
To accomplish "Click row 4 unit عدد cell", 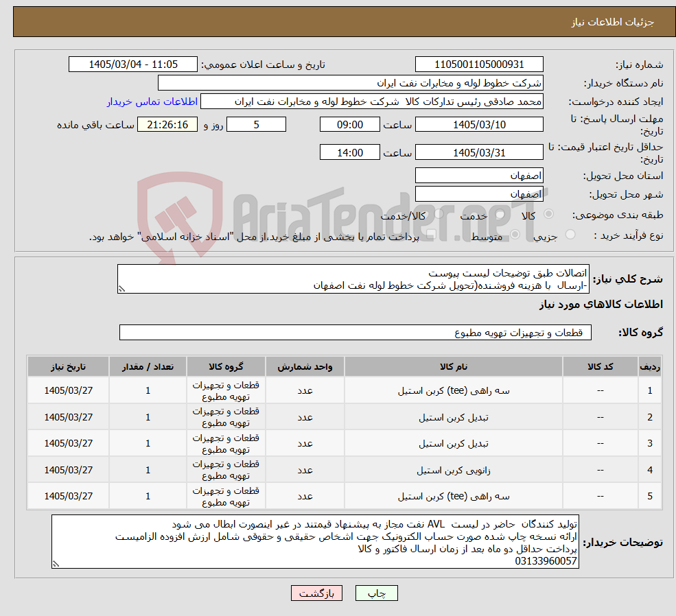I will (x=305, y=471).
